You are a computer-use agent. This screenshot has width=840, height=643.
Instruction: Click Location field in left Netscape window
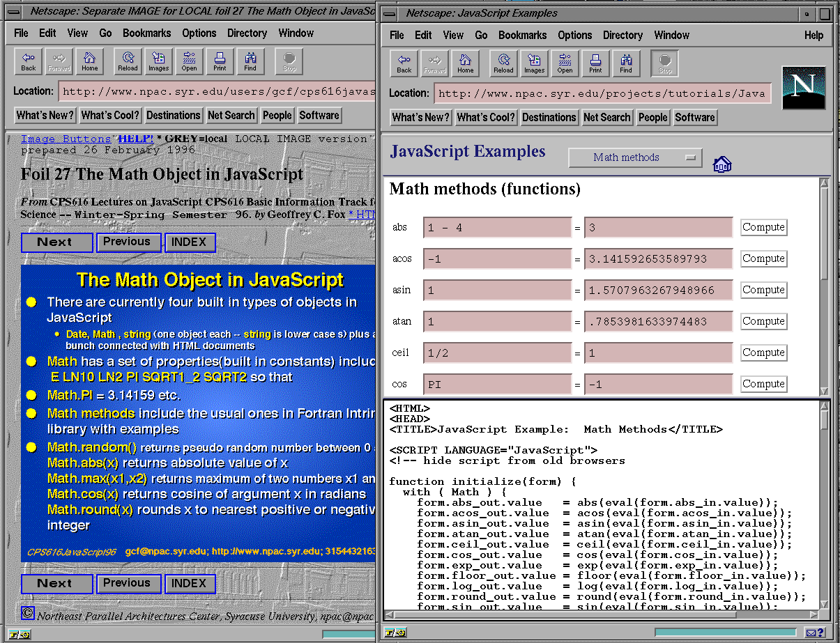point(217,91)
